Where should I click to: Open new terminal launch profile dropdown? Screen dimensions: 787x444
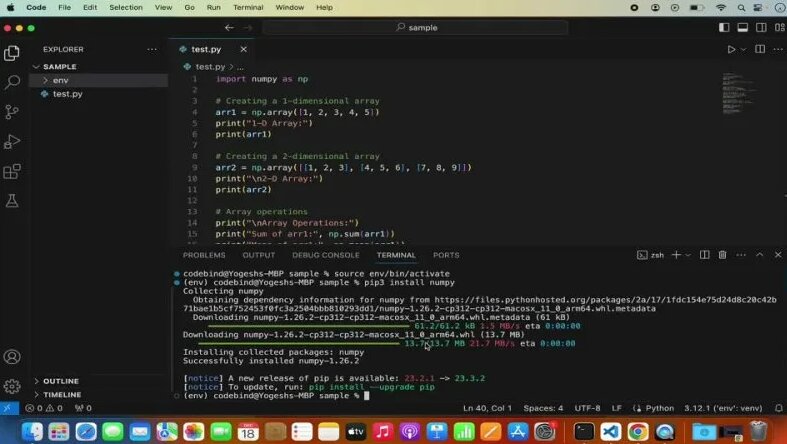[688, 255]
